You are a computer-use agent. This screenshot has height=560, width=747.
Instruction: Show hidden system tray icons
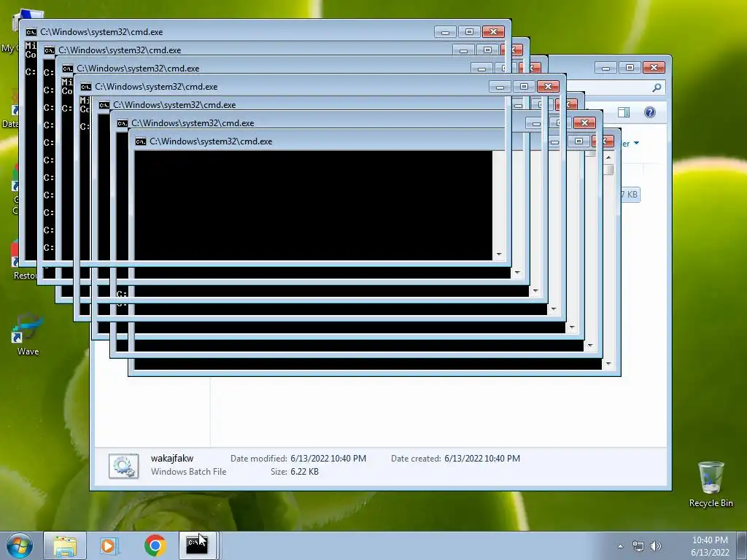(620, 546)
